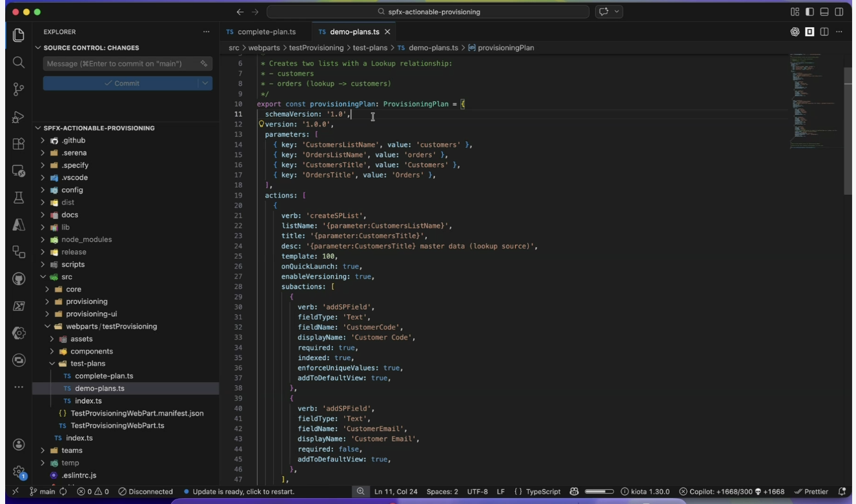Open the Search view in activity bar
The height and width of the screenshot is (504, 856).
[19, 62]
